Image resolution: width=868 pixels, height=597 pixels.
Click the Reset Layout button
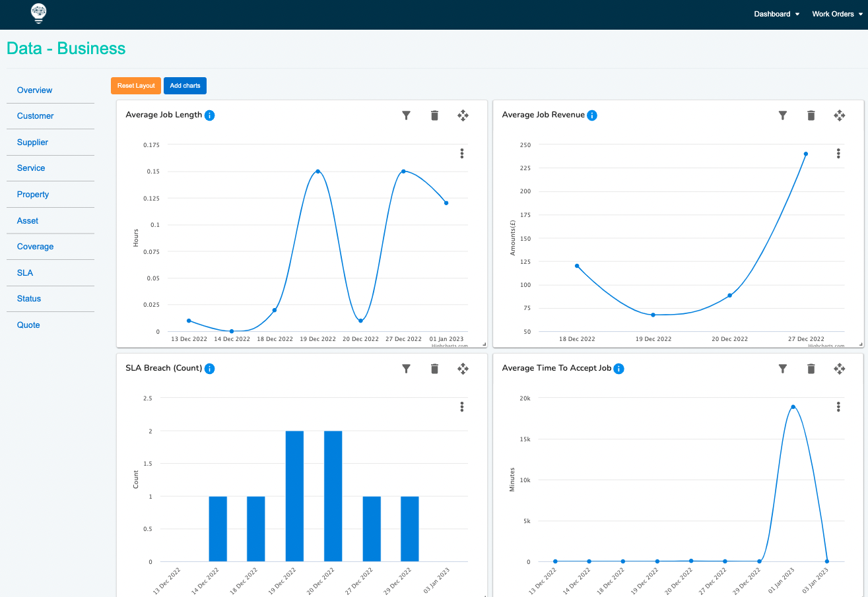pyautogui.click(x=135, y=85)
